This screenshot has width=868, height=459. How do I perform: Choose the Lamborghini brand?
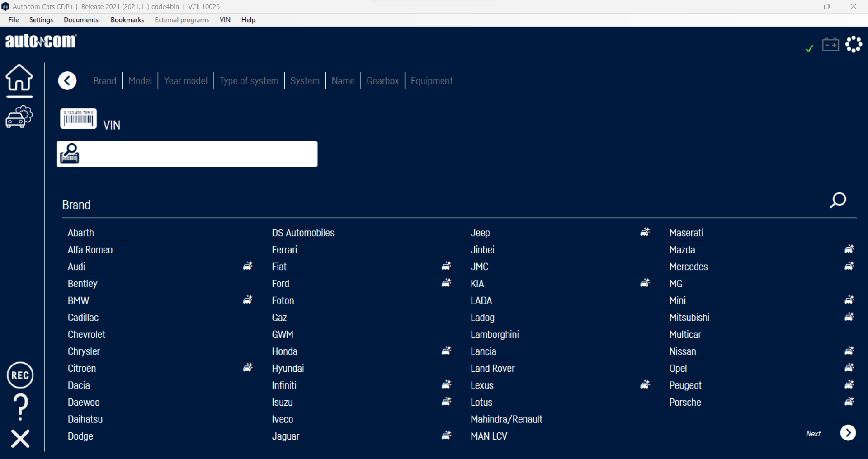[x=495, y=334]
